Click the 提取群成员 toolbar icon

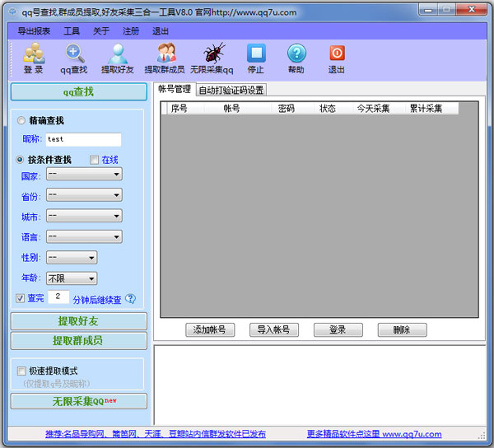pos(165,58)
